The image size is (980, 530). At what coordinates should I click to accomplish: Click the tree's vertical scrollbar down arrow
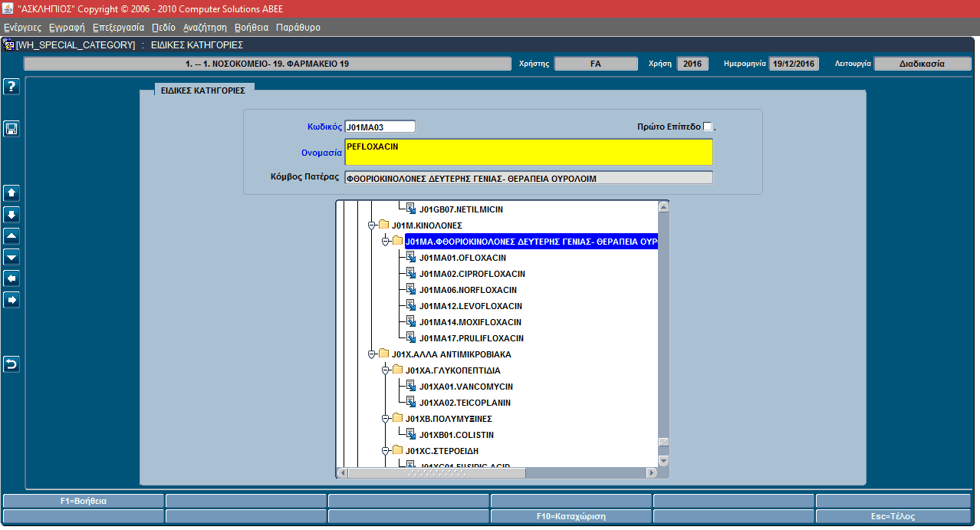(x=663, y=460)
